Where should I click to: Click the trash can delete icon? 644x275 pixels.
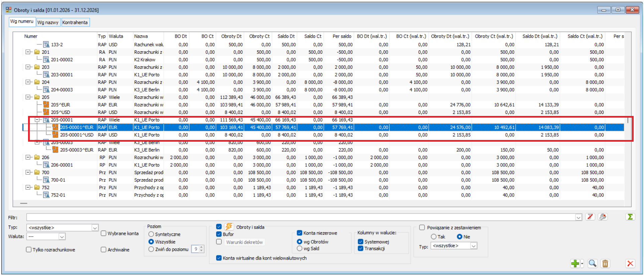[605, 264]
